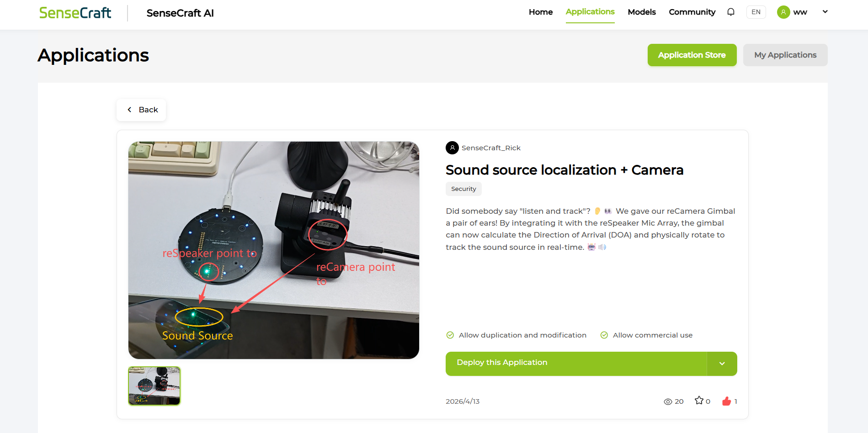The height and width of the screenshot is (433, 868).
Task: Open the Community menu item
Action: click(x=692, y=12)
